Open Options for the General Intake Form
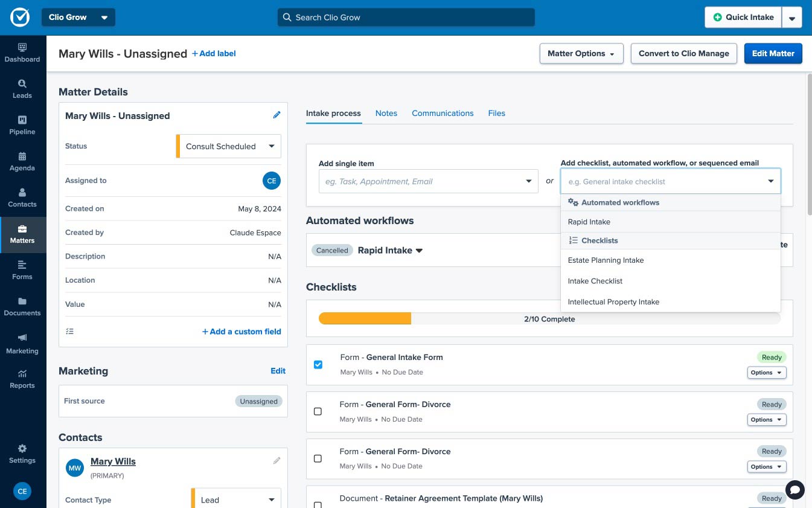Screen dimensions: 812x508 click(766, 373)
